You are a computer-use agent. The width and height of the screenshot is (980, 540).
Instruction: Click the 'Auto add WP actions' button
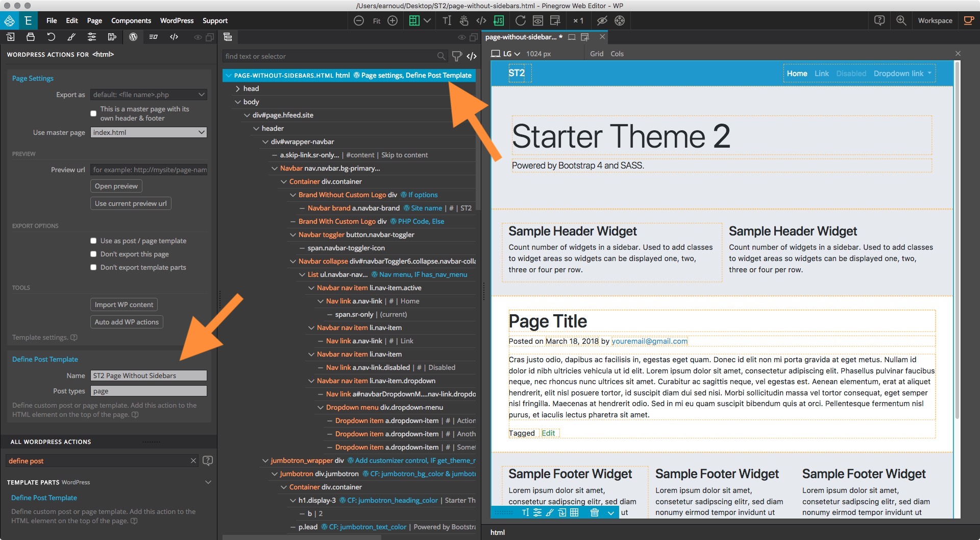(x=126, y=322)
